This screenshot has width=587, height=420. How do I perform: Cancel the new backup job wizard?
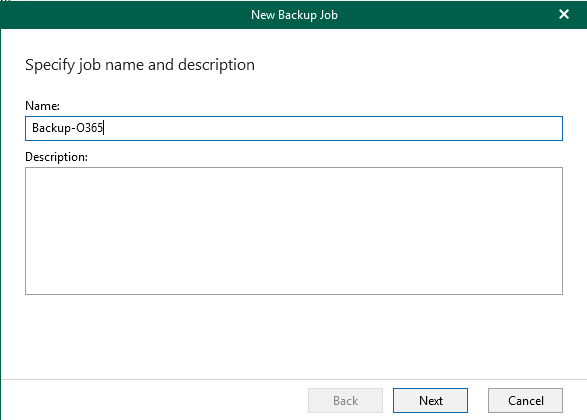click(525, 401)
